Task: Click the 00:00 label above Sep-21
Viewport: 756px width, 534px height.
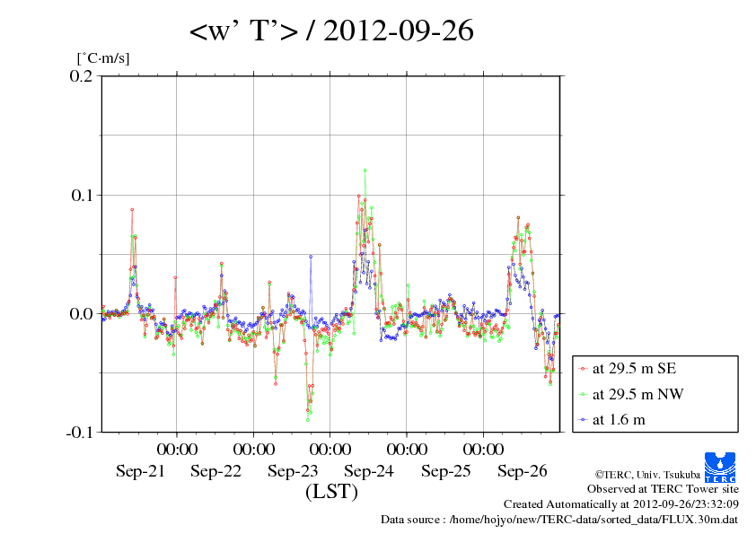Action: click(x=177, y=449)
